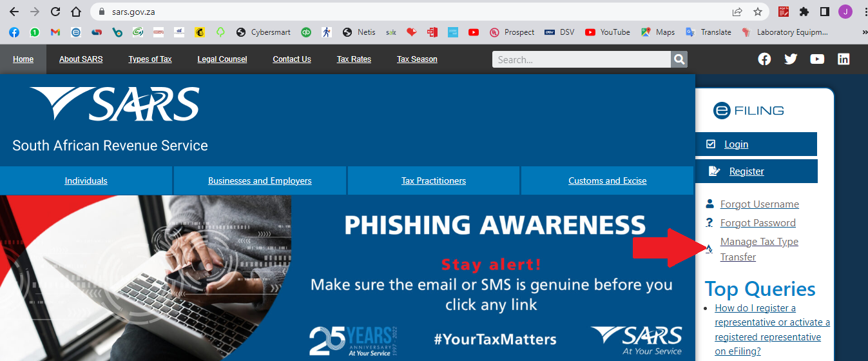The image size is (868, 361).
Task: Open SARS LinkedIn page icon
Action: click(844, 59)
